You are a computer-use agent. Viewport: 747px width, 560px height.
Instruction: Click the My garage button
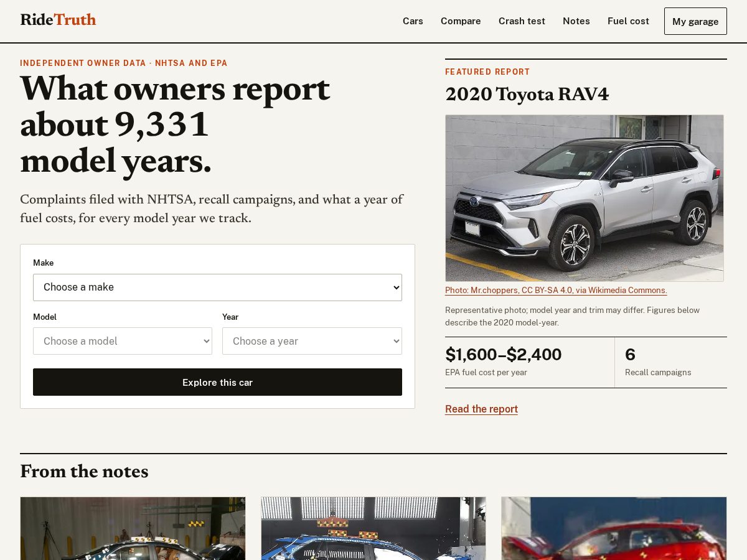coord(695,21)
